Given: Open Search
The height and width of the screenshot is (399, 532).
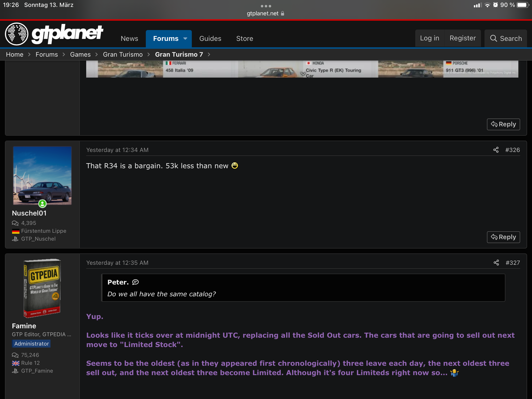Looking at the screenshot, I should pos(506,38).
